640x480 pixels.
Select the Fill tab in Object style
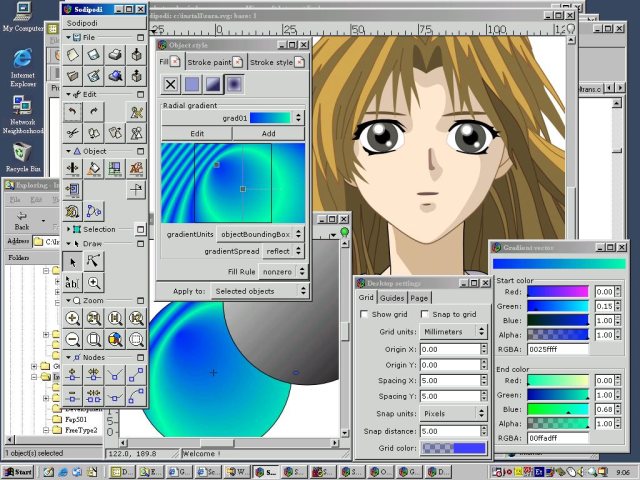point(169,62)
